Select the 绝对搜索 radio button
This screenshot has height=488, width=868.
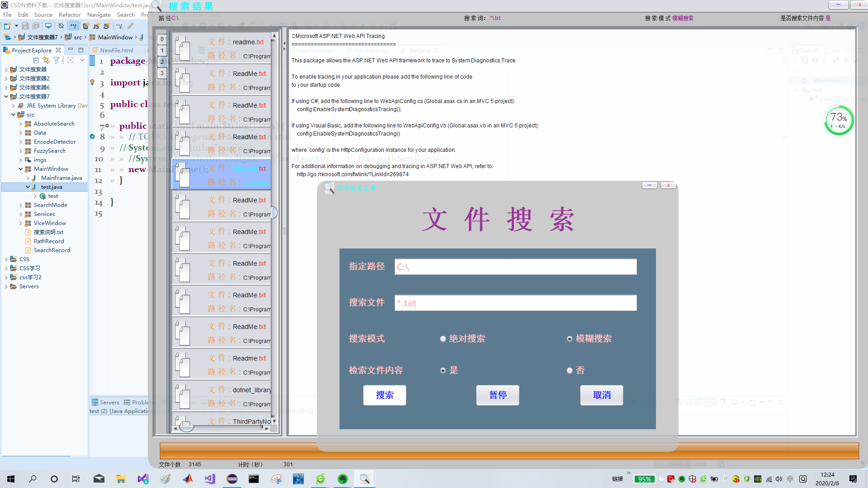pos(443,339)
